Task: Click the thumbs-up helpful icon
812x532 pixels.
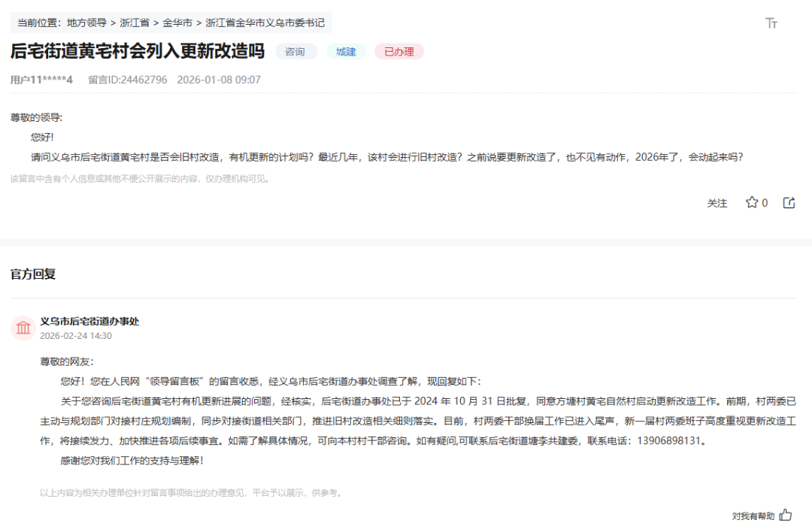Action: click(786, 515)
